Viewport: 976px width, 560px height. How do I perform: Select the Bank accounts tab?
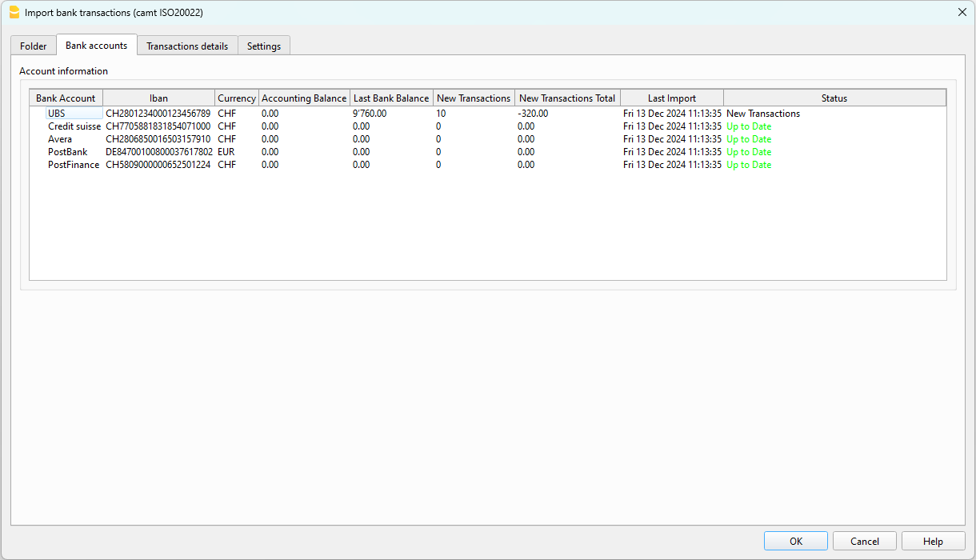pyautogui.click(x=96, y=46)
